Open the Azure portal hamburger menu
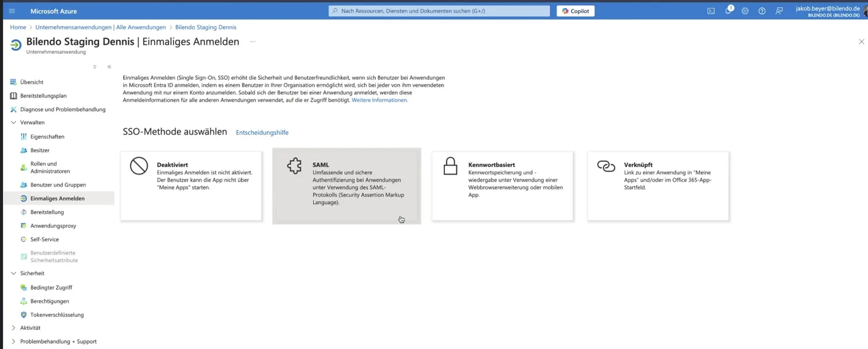The height and width of the screenshot is (349, 868). (x=12, y=11)
